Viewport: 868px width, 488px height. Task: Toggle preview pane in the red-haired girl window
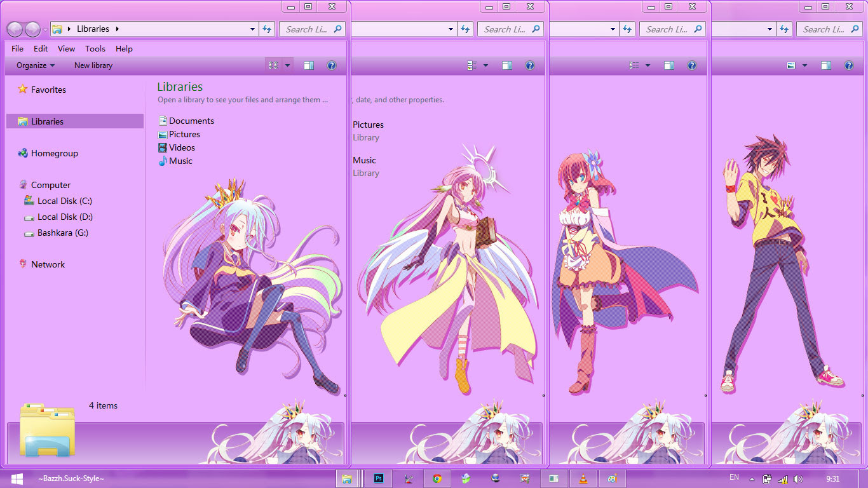[669, 65]
